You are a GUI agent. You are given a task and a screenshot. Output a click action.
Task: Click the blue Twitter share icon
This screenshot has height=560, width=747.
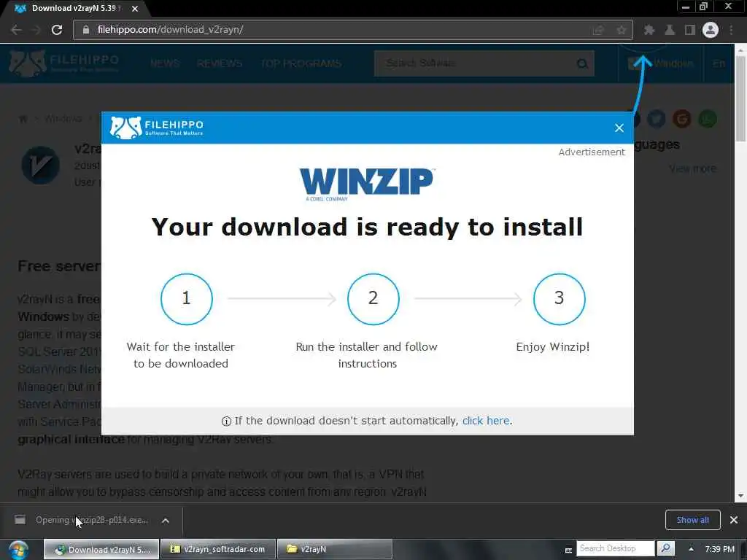(x=656, y=119)
